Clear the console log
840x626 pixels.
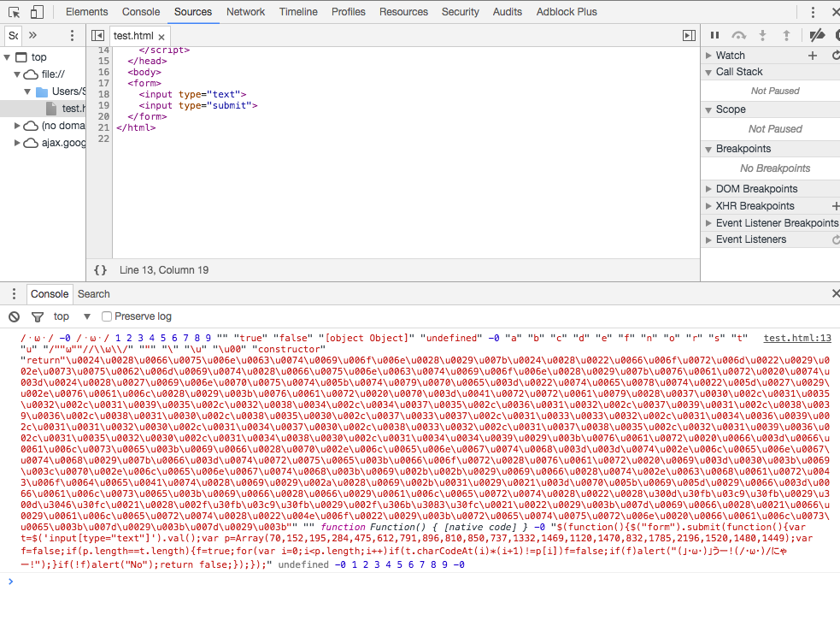14,316
